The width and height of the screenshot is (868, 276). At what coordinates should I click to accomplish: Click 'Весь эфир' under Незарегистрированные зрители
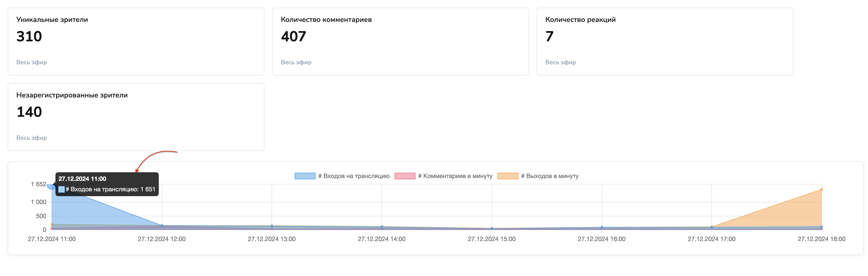(x=32, y=138)
